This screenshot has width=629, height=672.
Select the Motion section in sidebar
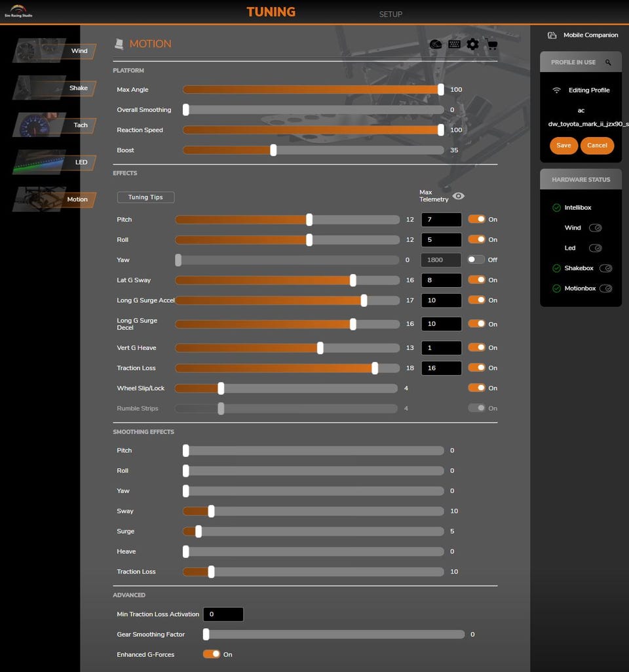54,199
